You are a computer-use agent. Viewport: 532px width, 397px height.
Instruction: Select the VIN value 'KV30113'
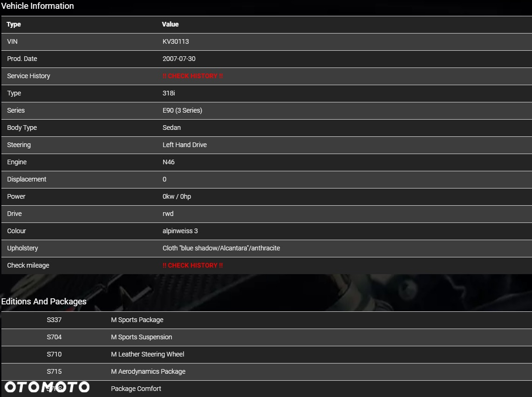pyautogui.click(x=176, y=41)
